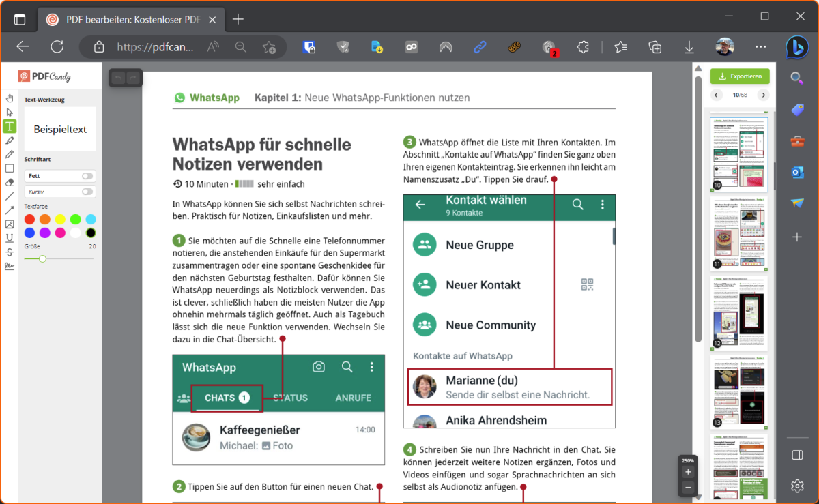Viewport: 819px width, 504px height.
Task: Choose orange text color
Action: pos(45,219)
